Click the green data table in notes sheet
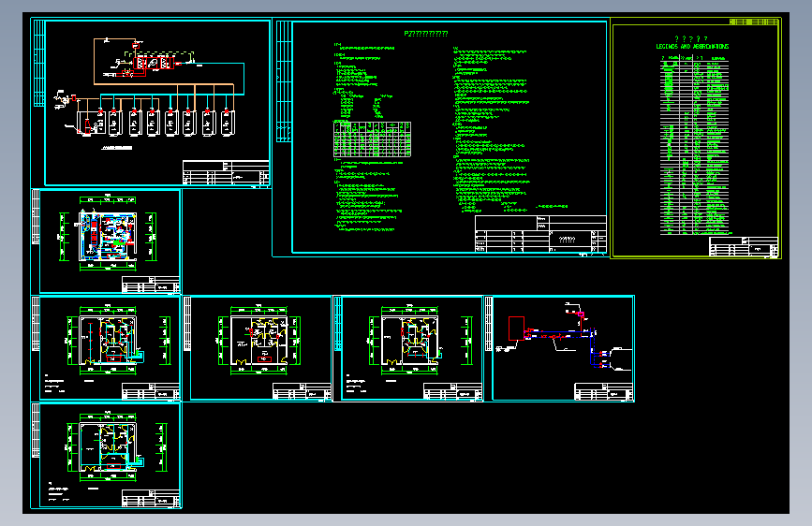This screenshot has width=812, height=526. click(373, 139)
